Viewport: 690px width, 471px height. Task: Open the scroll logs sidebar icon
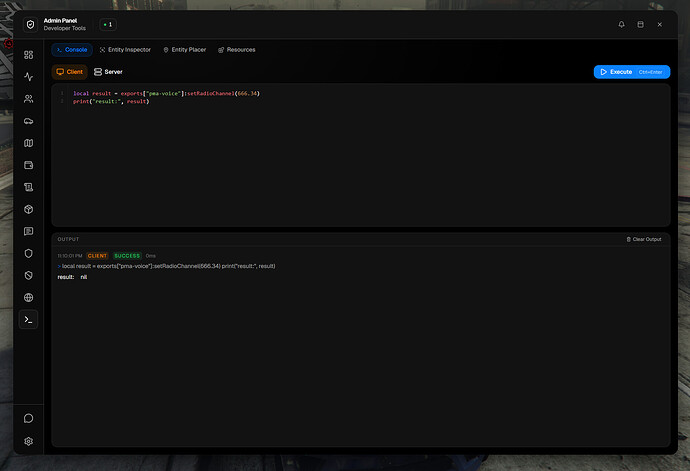click(x=29, y=187)
